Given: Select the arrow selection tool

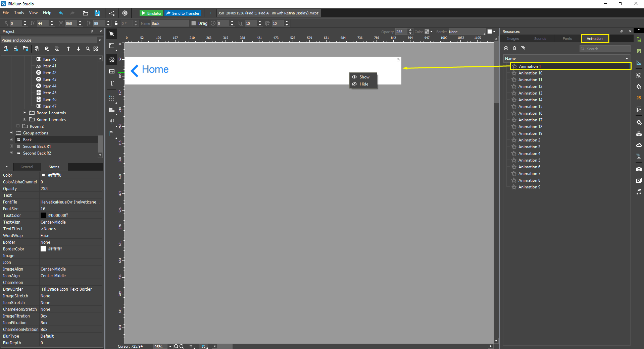Looking at the screenshot, I should point(111,34).
